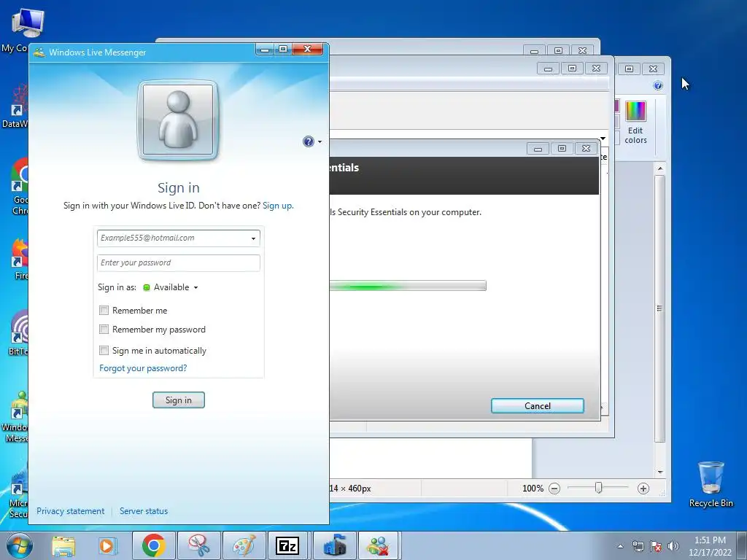Minimize the Security Essentials installer window
This screenshot has height=560, width=747.
tap(538, 149)
